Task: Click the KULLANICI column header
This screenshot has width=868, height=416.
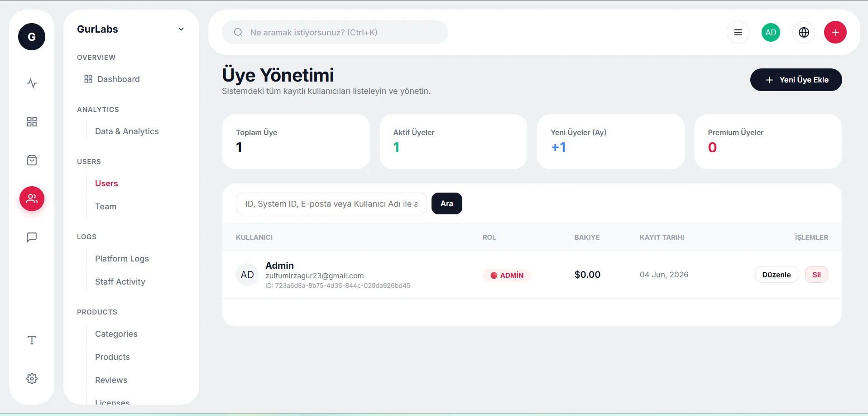Action: tap(254, 237)
